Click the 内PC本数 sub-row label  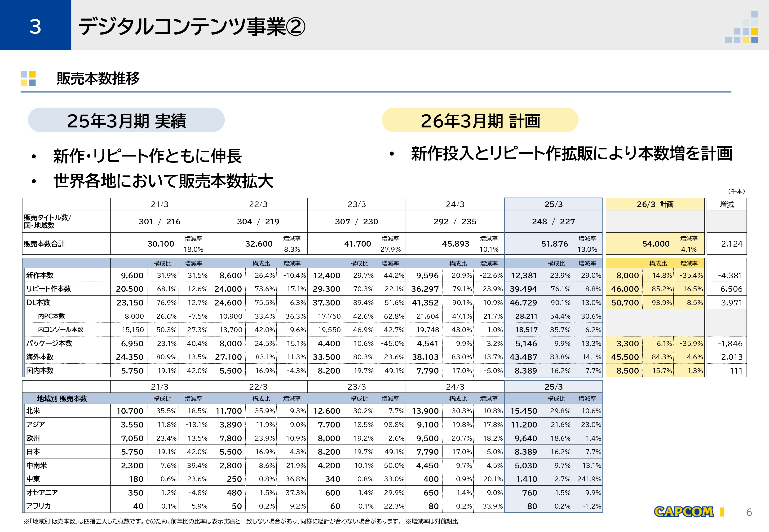click(51, 316)
